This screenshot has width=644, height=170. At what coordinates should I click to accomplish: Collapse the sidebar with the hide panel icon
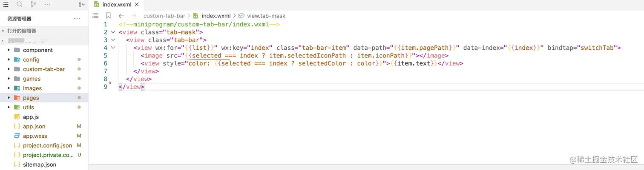click(x=82, y=4)
